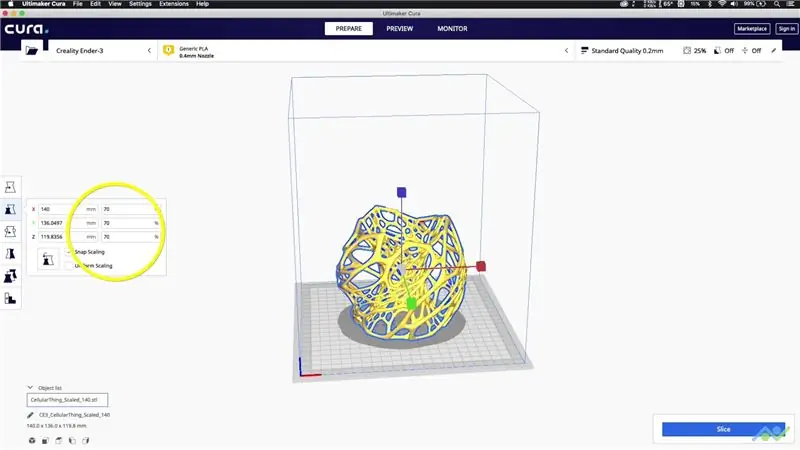This screenshot has width=800, height=450.
Task: Click the infill 25% icon
Action: (x=687, y=51)
